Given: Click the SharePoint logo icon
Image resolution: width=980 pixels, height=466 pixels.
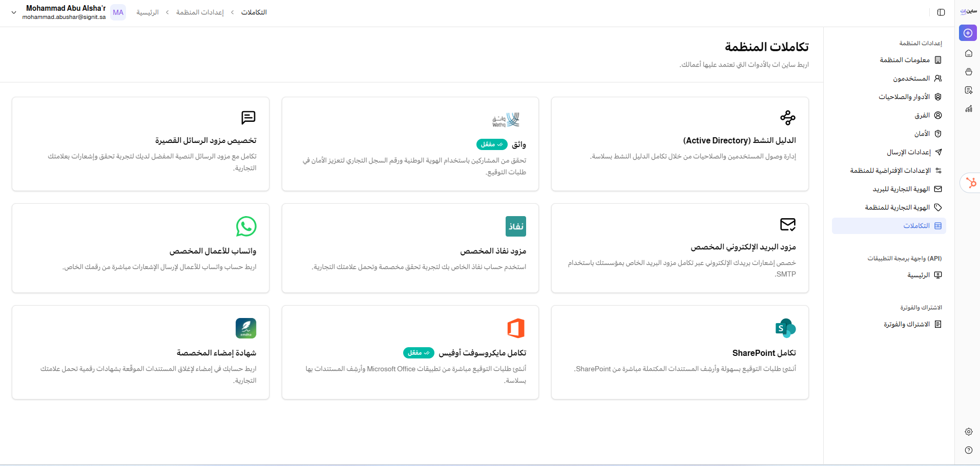Looking at the screenshot, I should point(785,328).
